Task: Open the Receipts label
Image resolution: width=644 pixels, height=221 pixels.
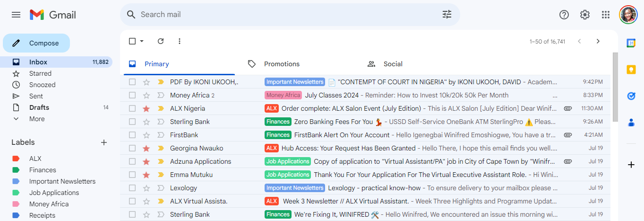Action: click(42, 215)
